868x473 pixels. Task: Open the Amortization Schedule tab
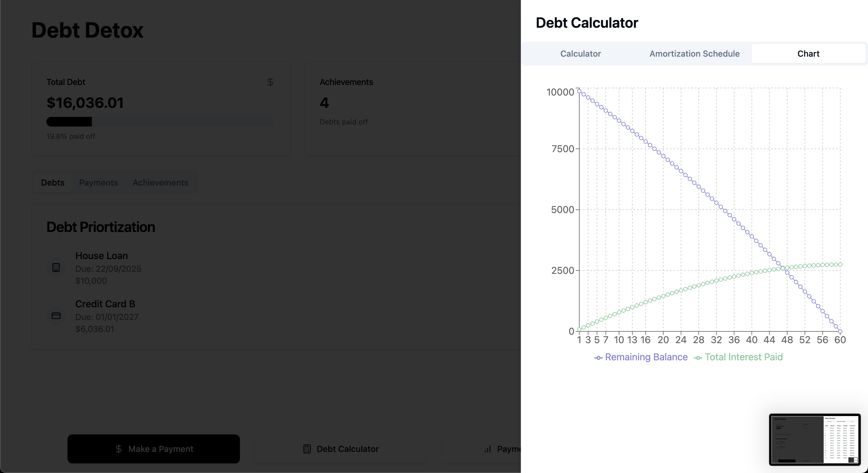tap(694, 54)
